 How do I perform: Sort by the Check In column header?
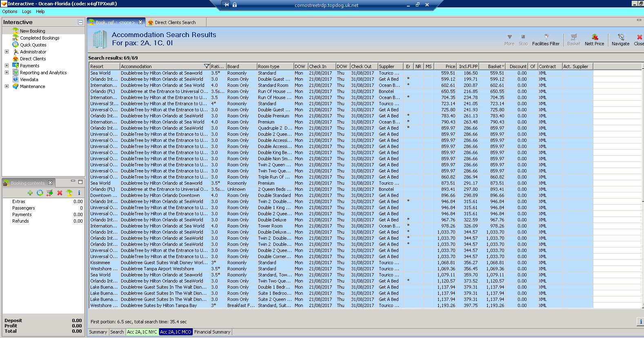pos(322,66)
